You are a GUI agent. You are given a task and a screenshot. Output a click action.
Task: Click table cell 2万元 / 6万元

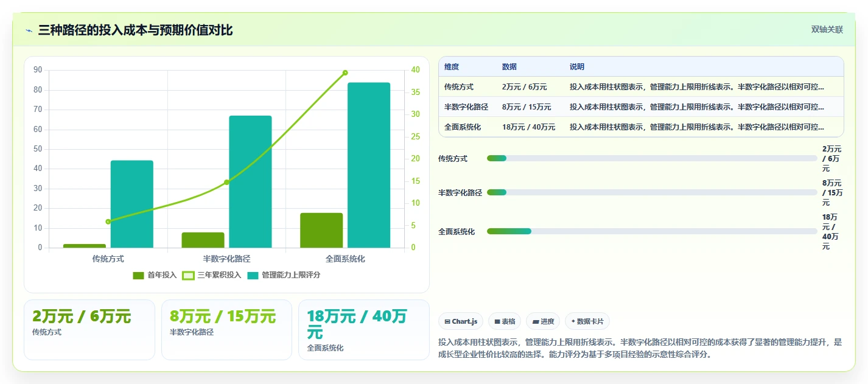point(525,87)
